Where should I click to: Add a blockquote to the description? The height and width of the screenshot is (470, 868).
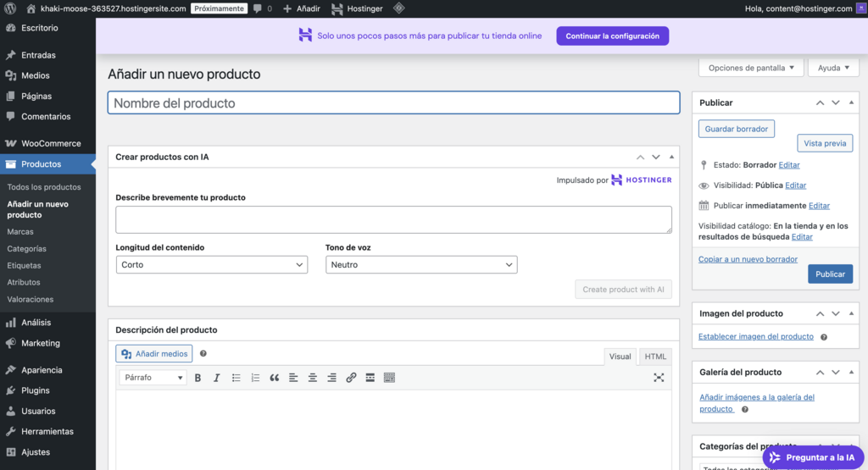click(x=275, y=378)
